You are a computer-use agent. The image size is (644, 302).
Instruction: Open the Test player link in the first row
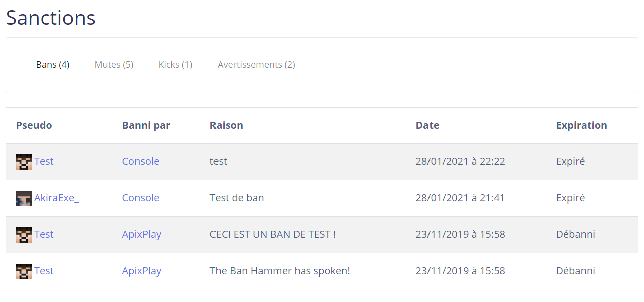pos(44,161)
